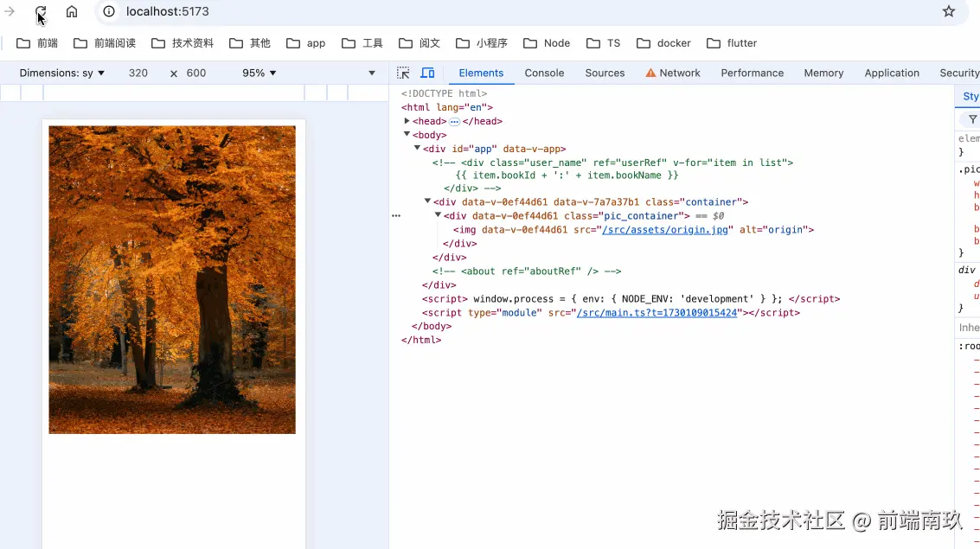Open the 前端阅读 bookmark folder
Image resolution: width=980 pixels, height=549 pixels.
click(105, 43)
